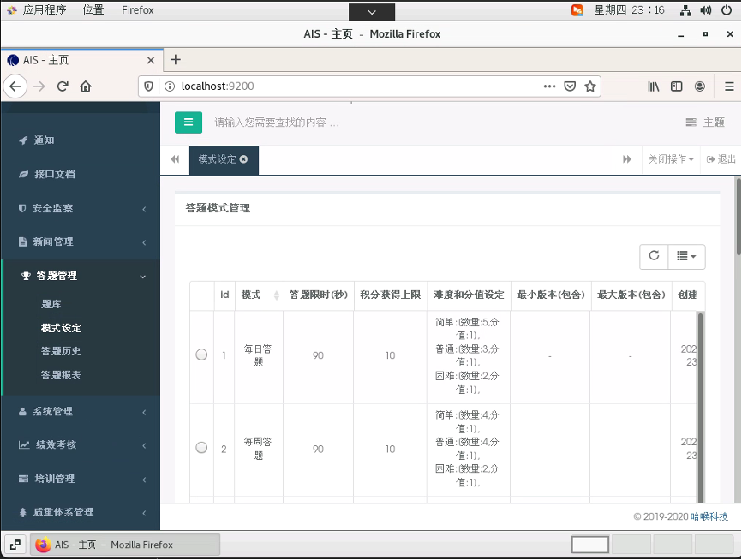The width and height of the screenshot is (742, 560).
Task: Toggle the green sidebar menu button
Action: point(188,122)
